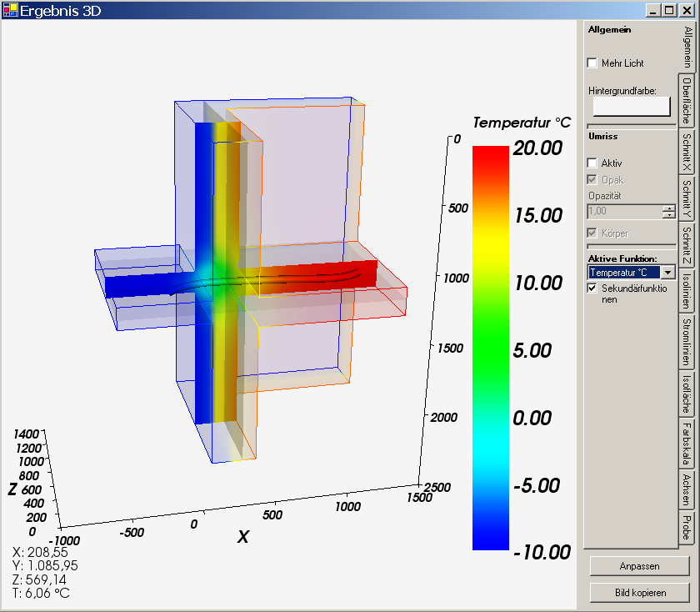Click the Hintergrundfarbe color swatch
Image resolution: width=700 pixels, height=612 pixels.
(631, 106)
